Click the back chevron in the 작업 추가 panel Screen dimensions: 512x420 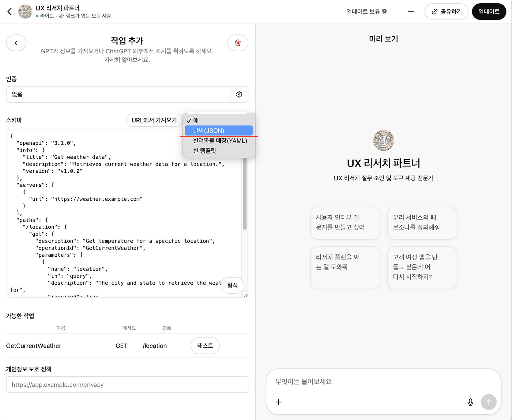tap(16, 43)
